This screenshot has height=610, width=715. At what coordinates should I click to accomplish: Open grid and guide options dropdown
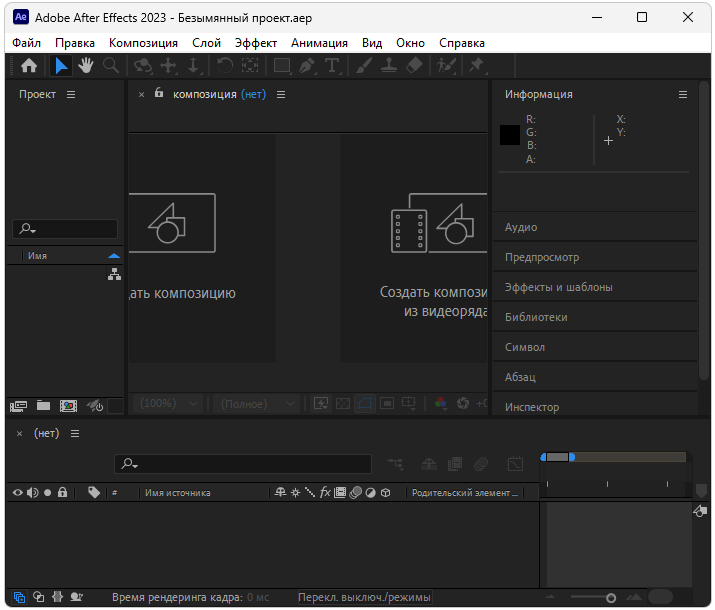pyautogui.click(x=409, y=403)
